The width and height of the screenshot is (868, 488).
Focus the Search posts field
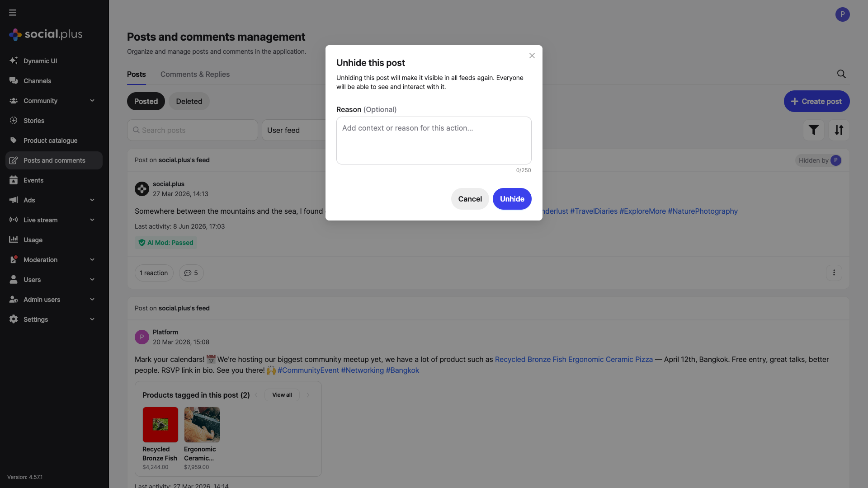(x=193, y=130)
